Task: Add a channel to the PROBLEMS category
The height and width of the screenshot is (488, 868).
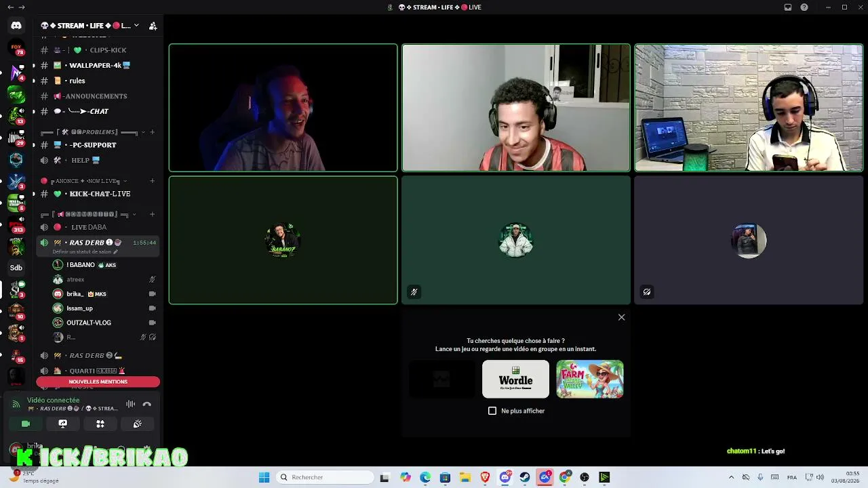Action: click(x=152, y=132)
